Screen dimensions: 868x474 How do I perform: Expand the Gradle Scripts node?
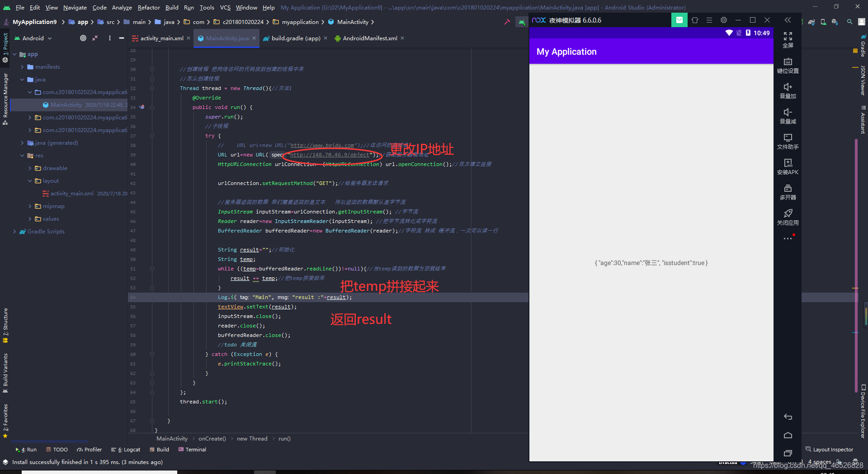point(14,232)
